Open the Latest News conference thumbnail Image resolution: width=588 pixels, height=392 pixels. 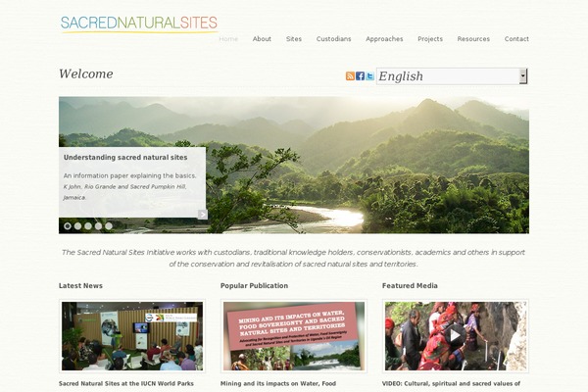tap(132, 336)
